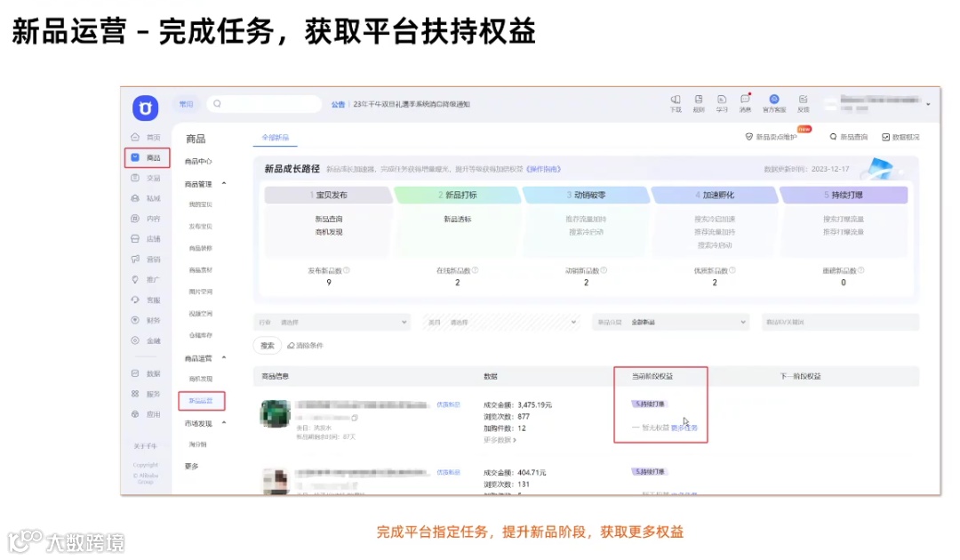Select stage 5 持续打爆 tab
This screenshot has width=960, height=560.
click(843, 195)
